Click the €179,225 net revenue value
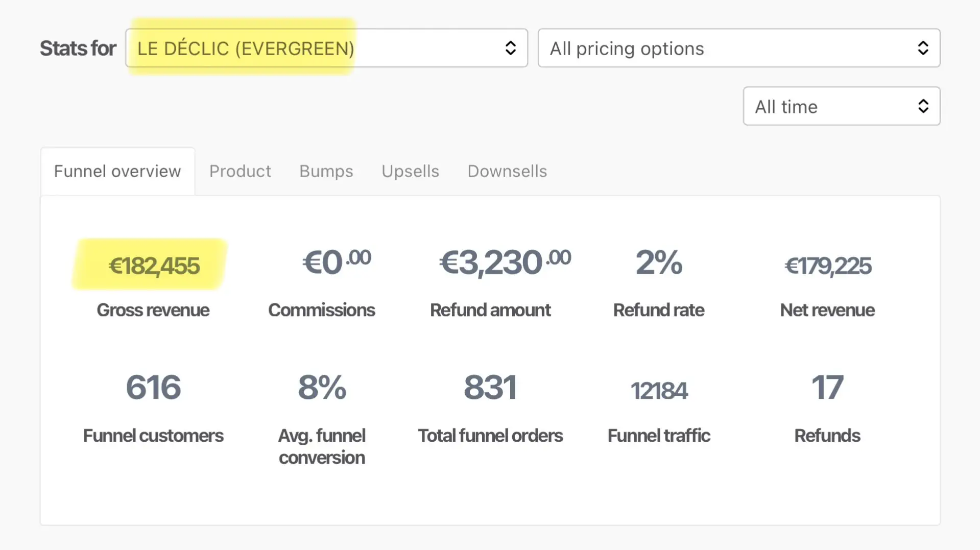The image size is (980, 550). pyautogui.click(x=827, y=266)
